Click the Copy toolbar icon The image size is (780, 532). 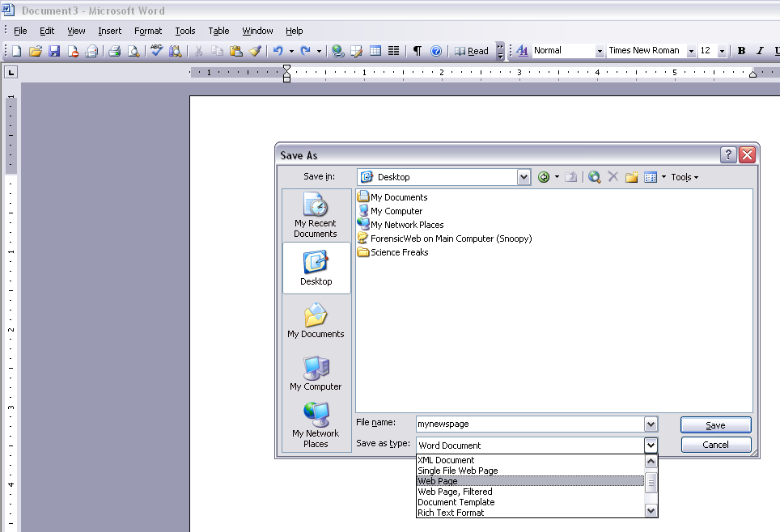[x=217, y=51]
